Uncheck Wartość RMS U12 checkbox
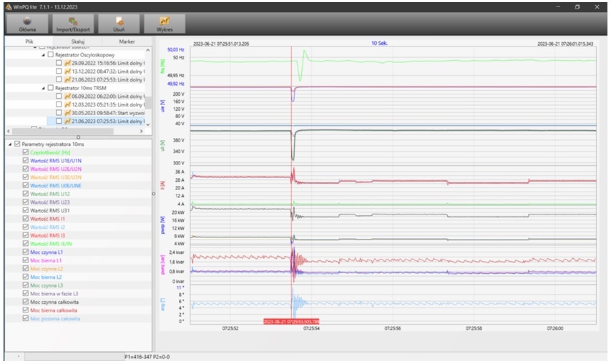The image size is (611, 364). [26, 194]
